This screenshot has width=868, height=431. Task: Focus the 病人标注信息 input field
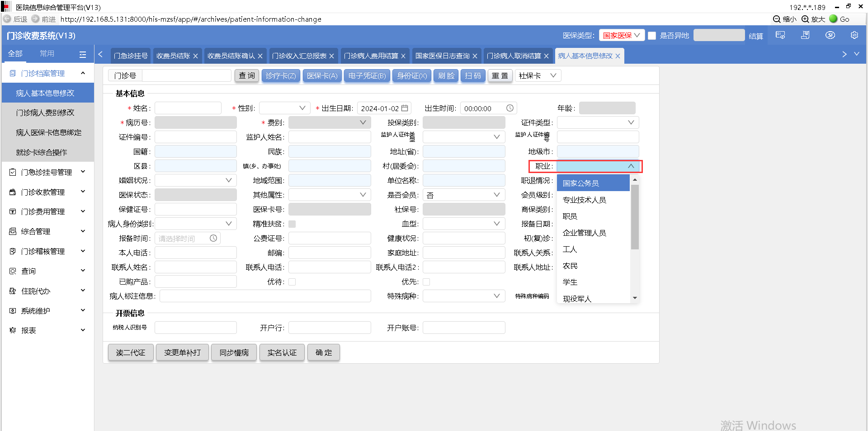(265, 296)
